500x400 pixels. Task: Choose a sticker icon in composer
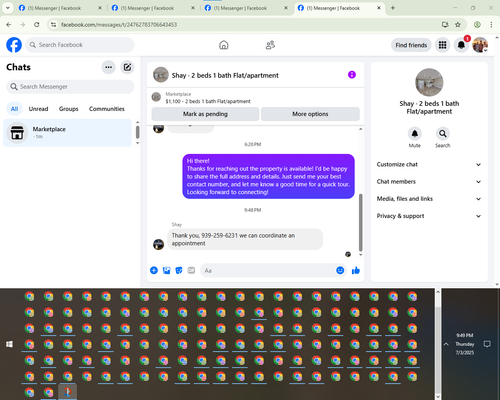click(179, 270)
